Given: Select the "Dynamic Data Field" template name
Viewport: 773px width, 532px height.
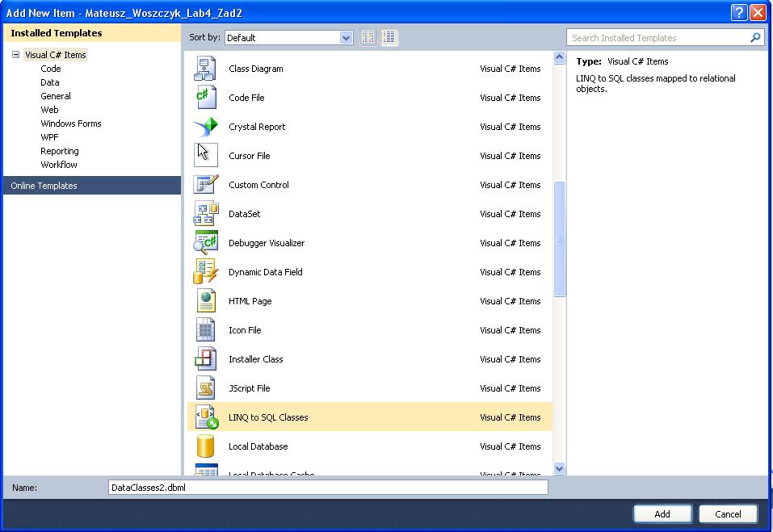Looking at the screenshot, I should pos(266,272).
